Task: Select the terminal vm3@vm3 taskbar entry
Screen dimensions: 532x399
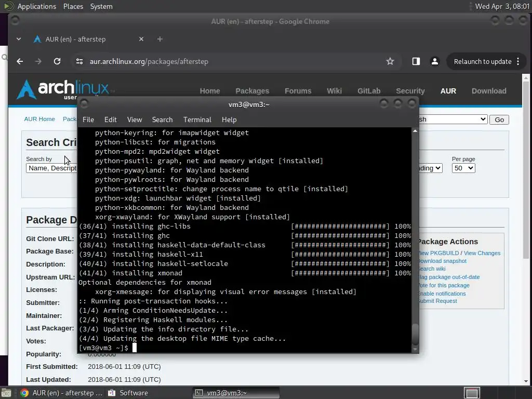Action: pos(236,393)
